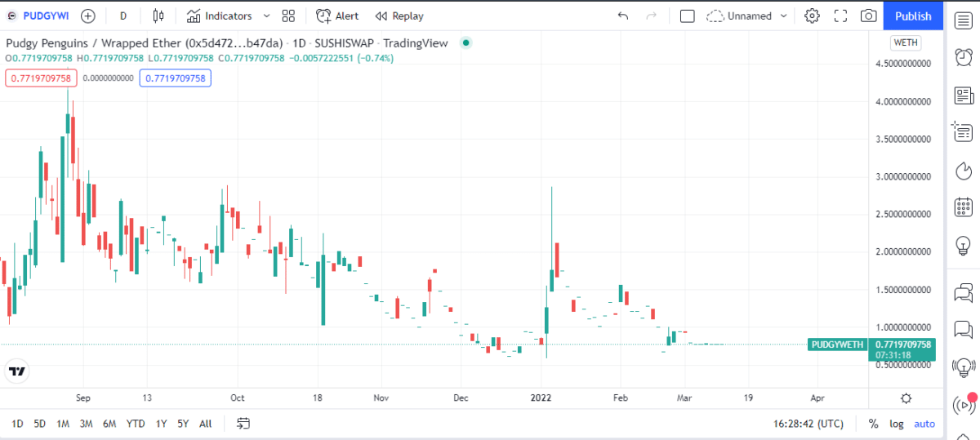Select the 5Y time range
The height and width of the screenshot is (440, 980).
click(183, 423)
